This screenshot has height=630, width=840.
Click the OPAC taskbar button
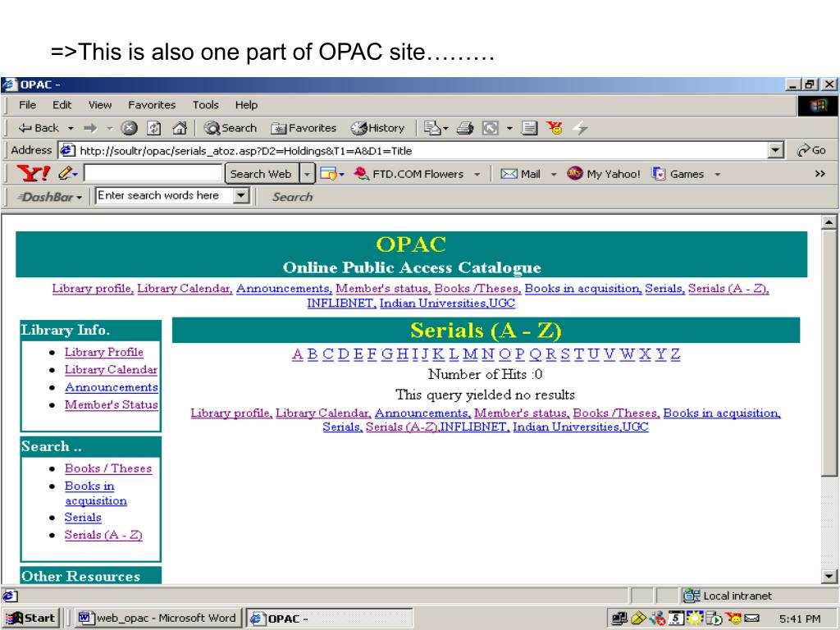coord(329,618)
